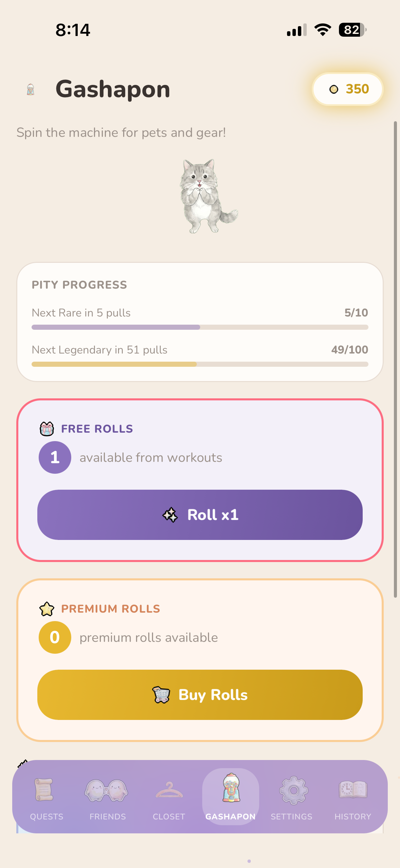Tap the Next Legendary pity progress bar
400x868 pixels.
click(200, 364)
